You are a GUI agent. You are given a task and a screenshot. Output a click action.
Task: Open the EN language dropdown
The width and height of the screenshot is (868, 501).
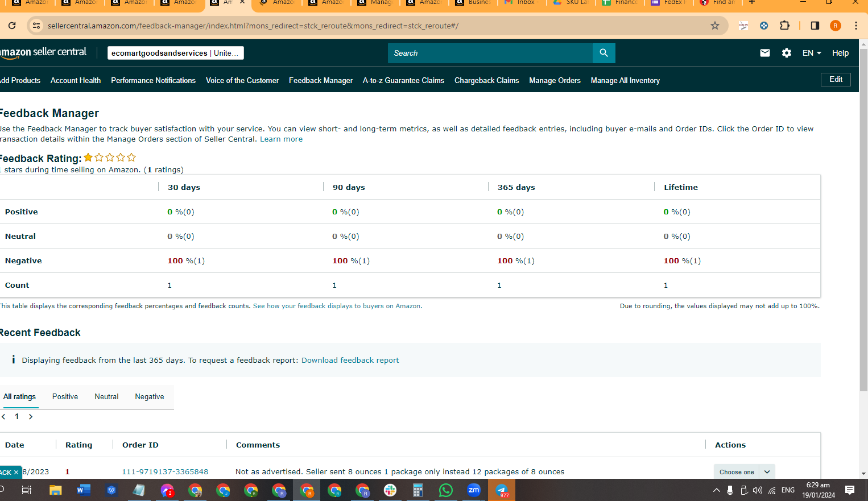pyautogui.click(x=812, y=53)
